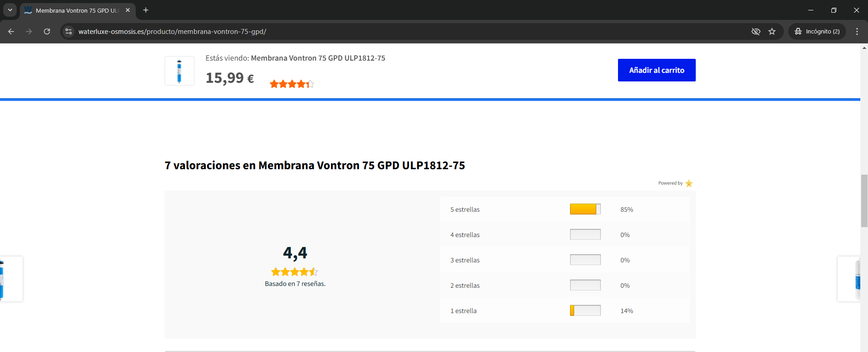Screen dimensions: 868x352
Task: Click the 4,4 average rating number
Action: [295, 253]
